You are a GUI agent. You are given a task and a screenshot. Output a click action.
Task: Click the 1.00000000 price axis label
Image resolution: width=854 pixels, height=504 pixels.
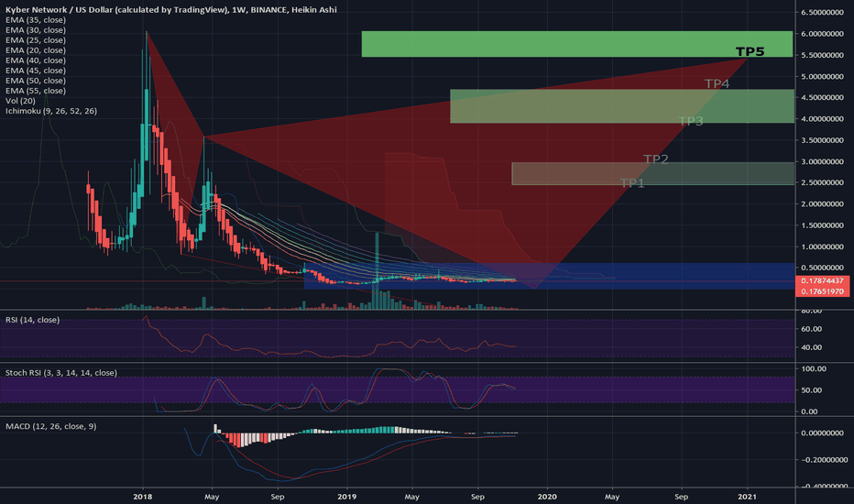[822, 247]
